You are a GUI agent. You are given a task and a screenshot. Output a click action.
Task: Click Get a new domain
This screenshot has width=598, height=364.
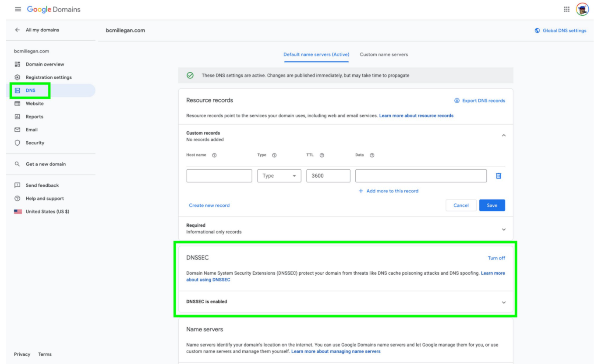46,164
